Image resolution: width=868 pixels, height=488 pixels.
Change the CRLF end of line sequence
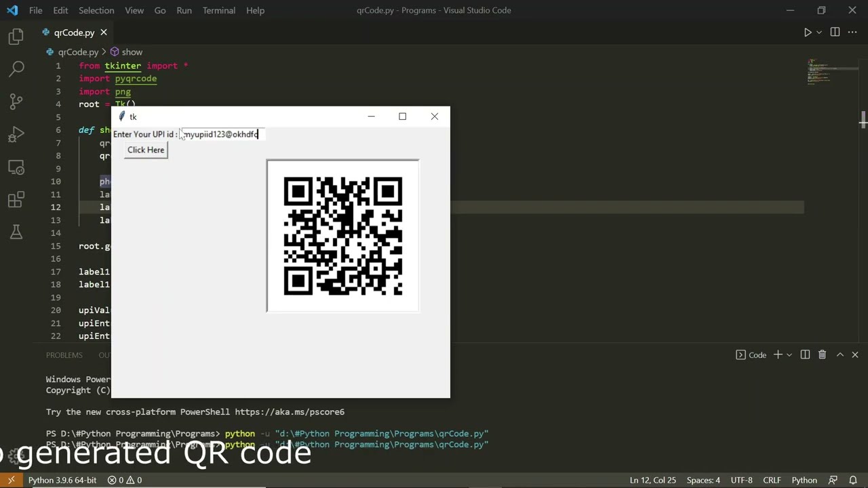[772, 480]
